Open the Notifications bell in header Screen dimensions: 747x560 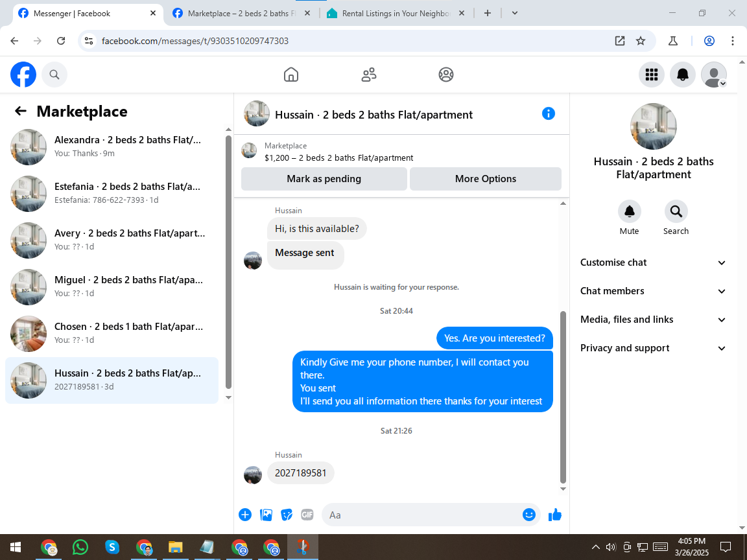683,75
